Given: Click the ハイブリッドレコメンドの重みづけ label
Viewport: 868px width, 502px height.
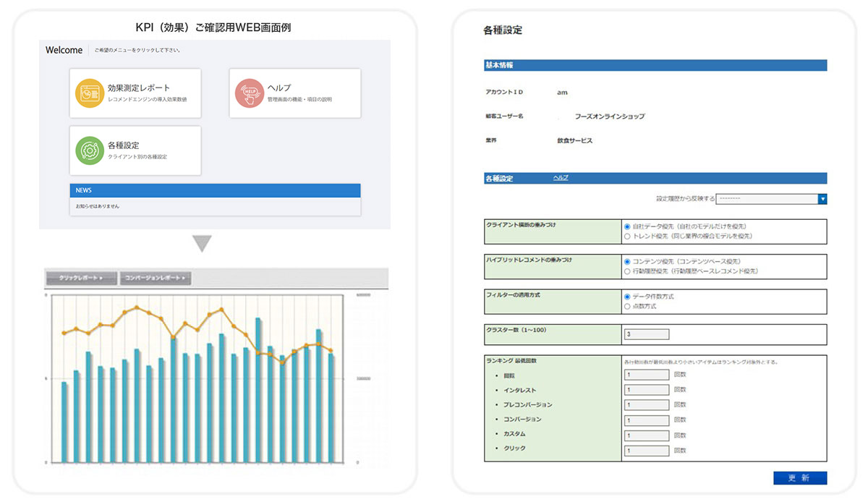Looking at the screenshot, I should pos(529,259).
